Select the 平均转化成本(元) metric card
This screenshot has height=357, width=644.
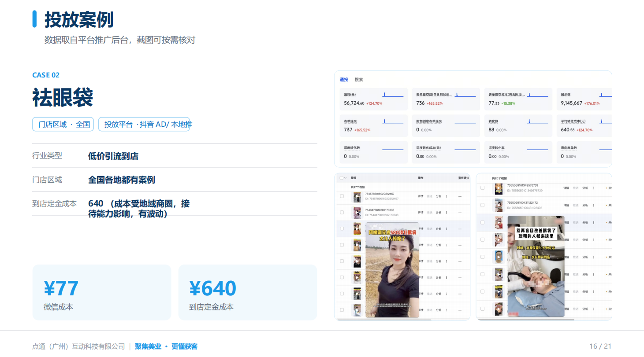pos(584,125)
